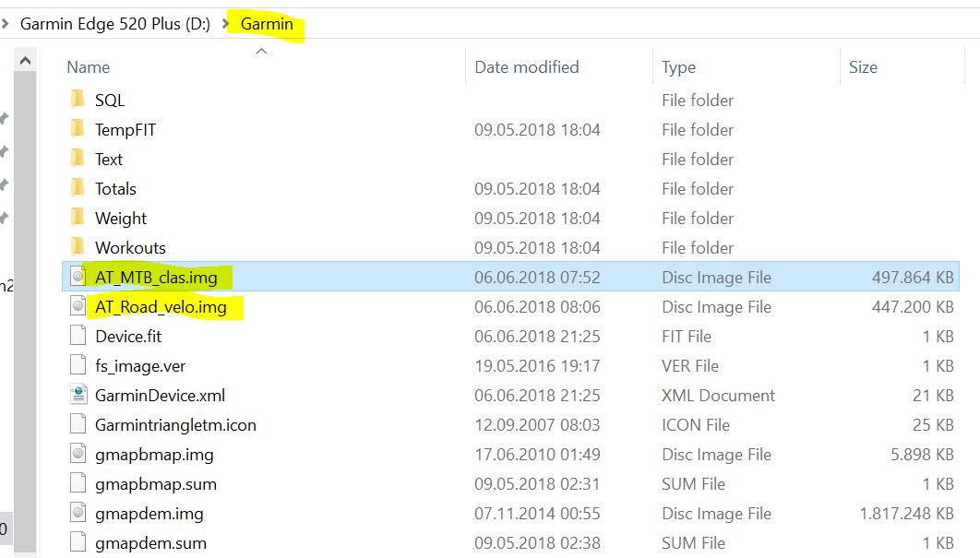This screenshot has height=558, width=980.
Task: Click the GarminDevice.xml document icon
Action: click(x=78, y=394)
